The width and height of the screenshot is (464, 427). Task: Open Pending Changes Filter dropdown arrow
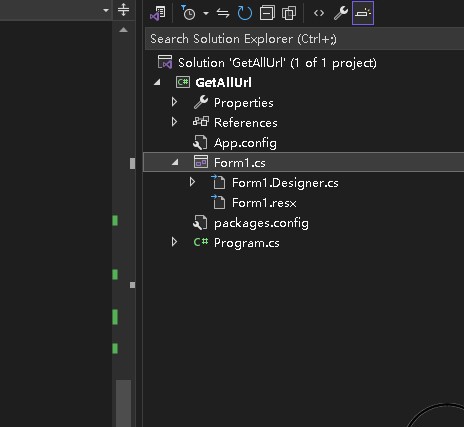click(206, 13)
